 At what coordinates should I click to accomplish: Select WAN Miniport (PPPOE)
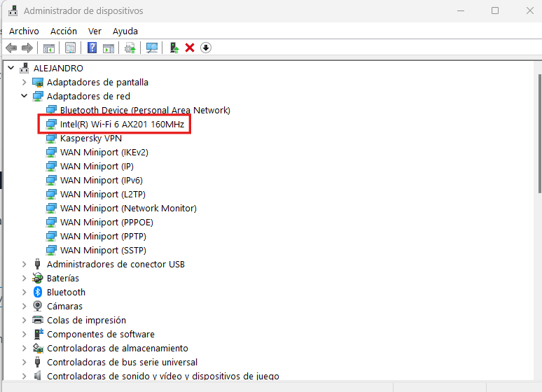coord(106,223)
